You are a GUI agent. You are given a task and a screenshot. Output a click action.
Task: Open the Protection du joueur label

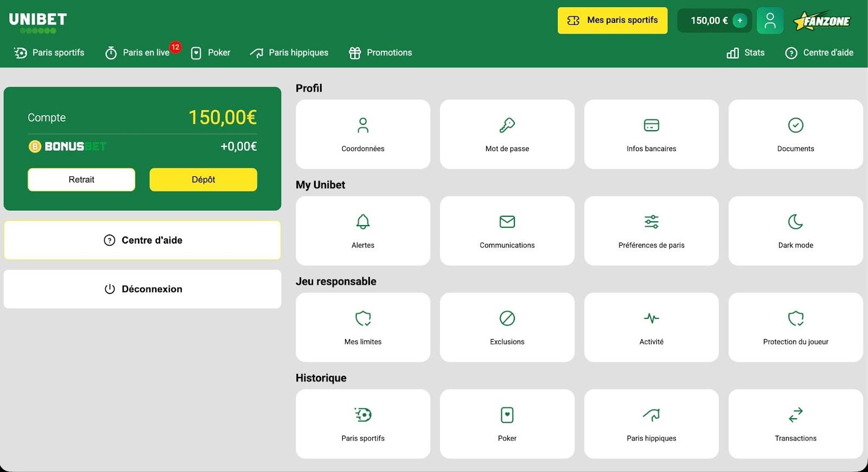pyautogui.click(x=796, y=342)
